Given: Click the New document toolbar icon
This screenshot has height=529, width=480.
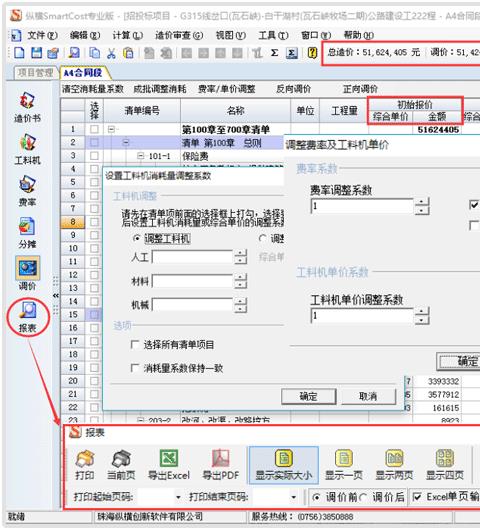Looking at the screenshot, I should tap(20, 53).
